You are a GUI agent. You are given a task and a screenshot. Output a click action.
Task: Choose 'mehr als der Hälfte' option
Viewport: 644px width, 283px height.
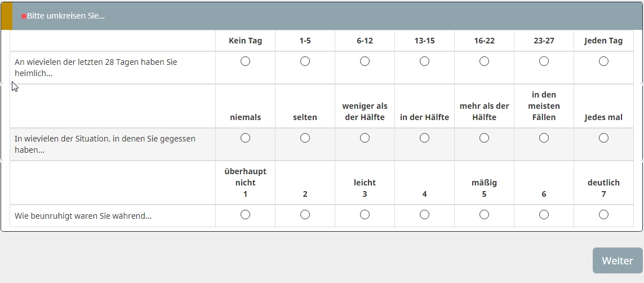coord(484,138)
